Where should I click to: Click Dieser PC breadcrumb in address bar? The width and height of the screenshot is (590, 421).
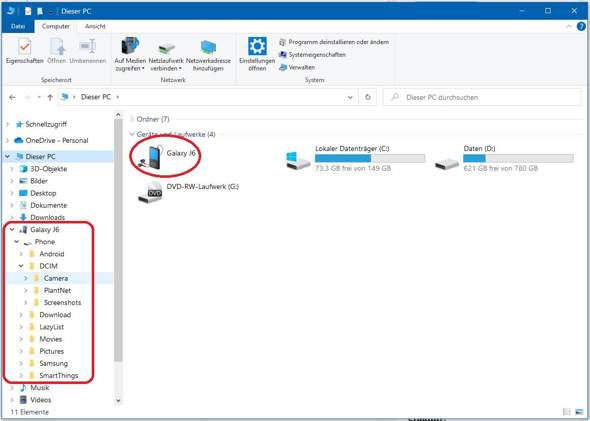tap(96, 97)
